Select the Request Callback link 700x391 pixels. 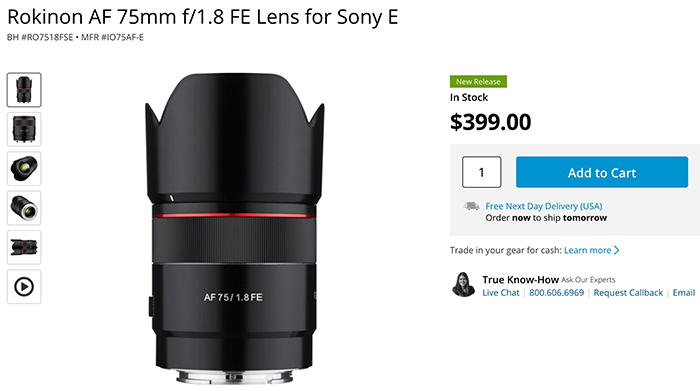pos(628,293)
